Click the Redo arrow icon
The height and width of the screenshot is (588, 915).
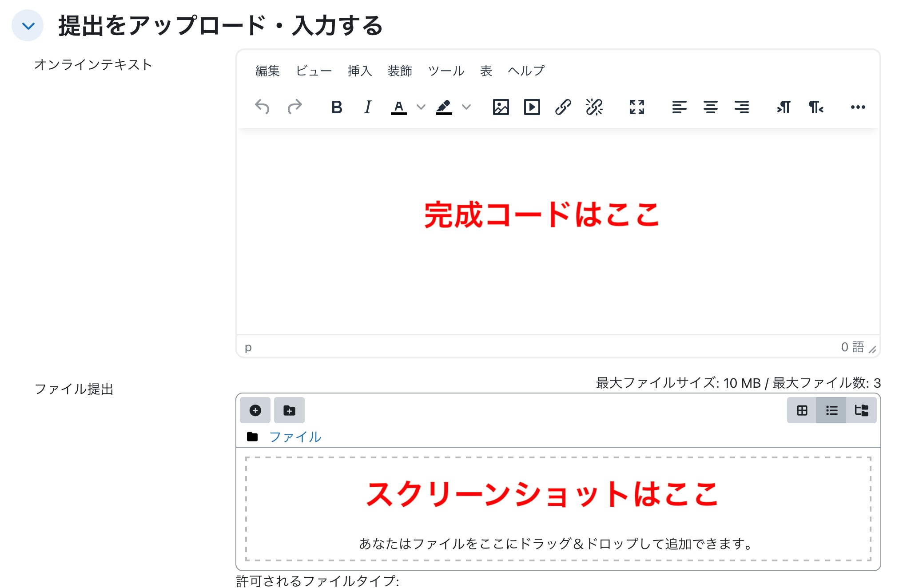(x=294, y=107)
